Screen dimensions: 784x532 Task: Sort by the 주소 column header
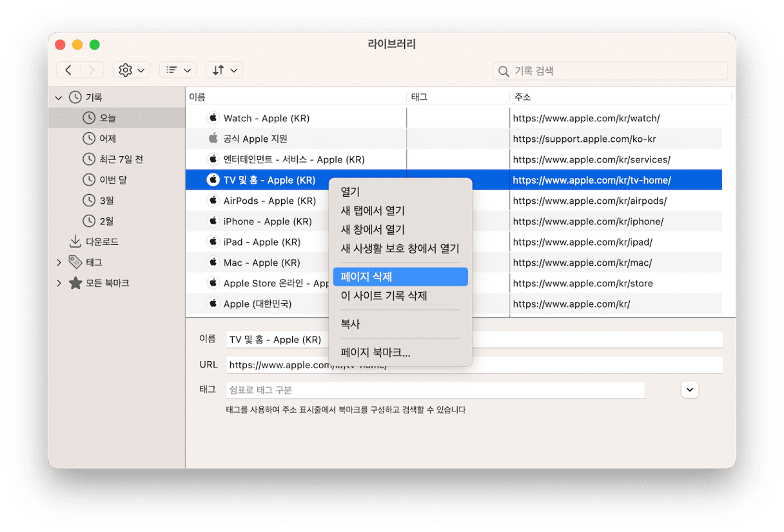[621, 97]
